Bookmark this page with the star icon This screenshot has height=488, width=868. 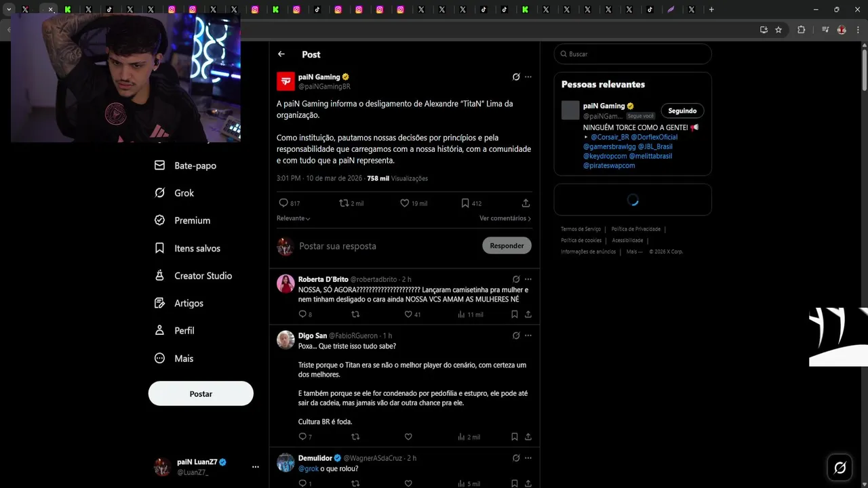click(778, 30)
